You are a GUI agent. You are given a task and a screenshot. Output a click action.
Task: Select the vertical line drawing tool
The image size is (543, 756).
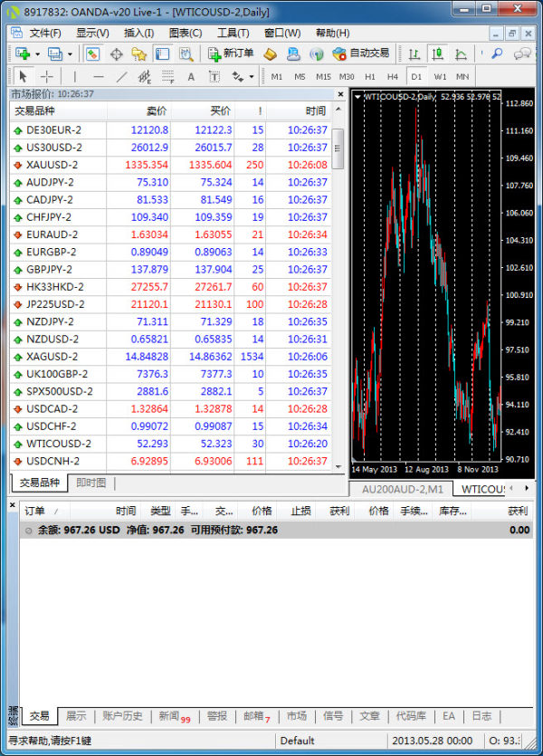[x=74, y=77]
